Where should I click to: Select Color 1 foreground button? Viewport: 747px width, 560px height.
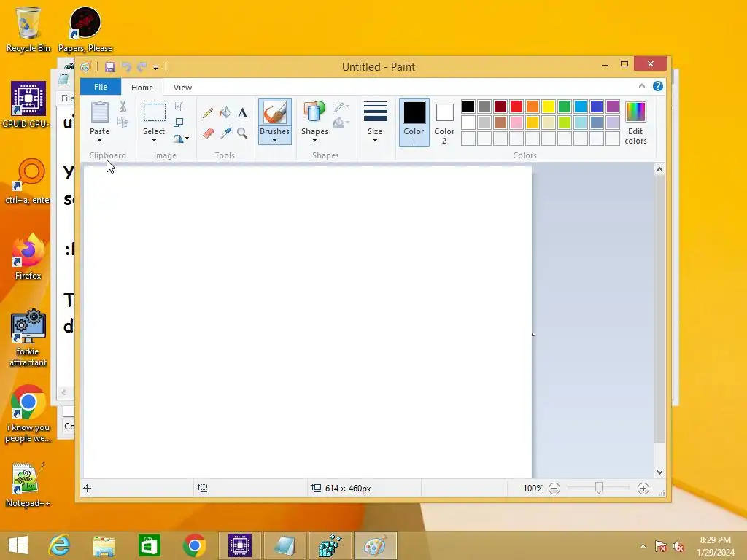coord(414,122)
